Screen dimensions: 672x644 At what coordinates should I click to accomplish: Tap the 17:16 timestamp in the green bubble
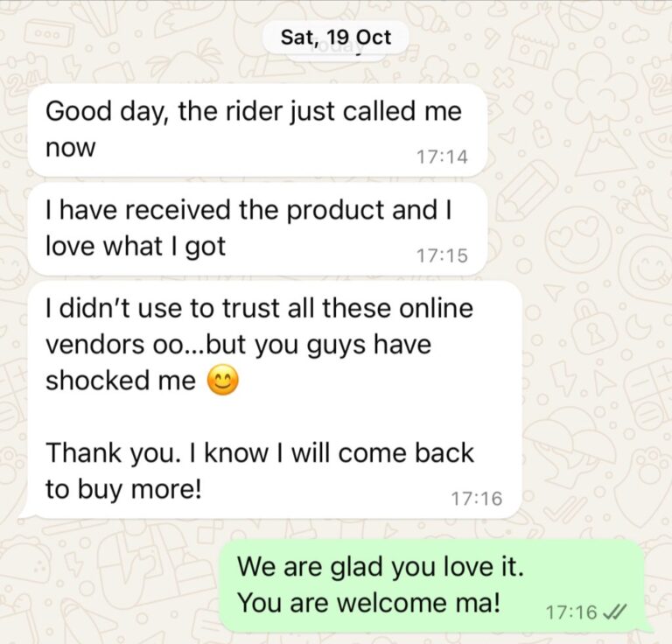571,612
